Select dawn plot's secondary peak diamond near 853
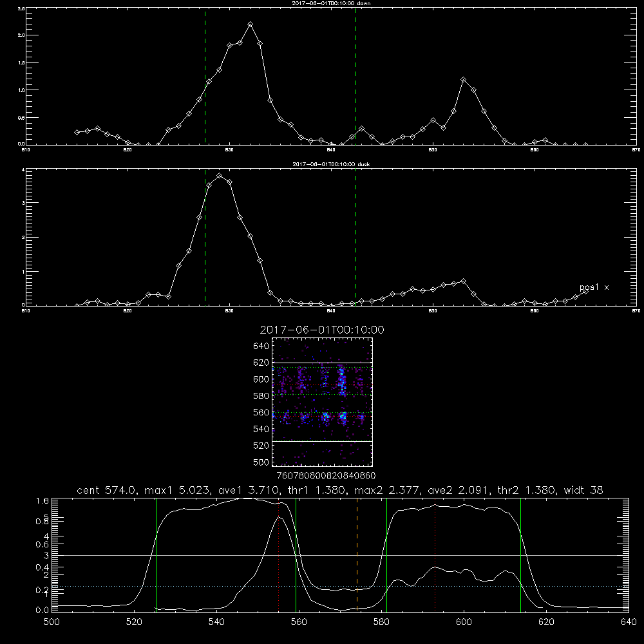This screenshot has height=644, width=644. click(x=463, y=79)
